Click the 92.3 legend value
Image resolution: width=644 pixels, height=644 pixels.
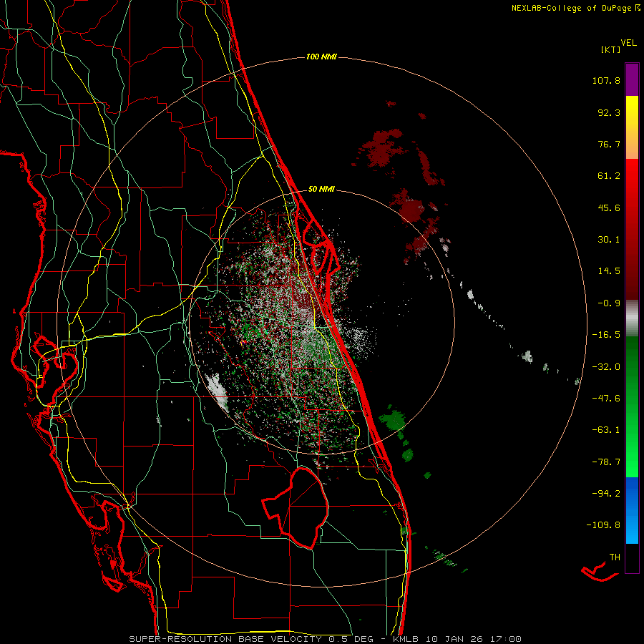point(609,112)
